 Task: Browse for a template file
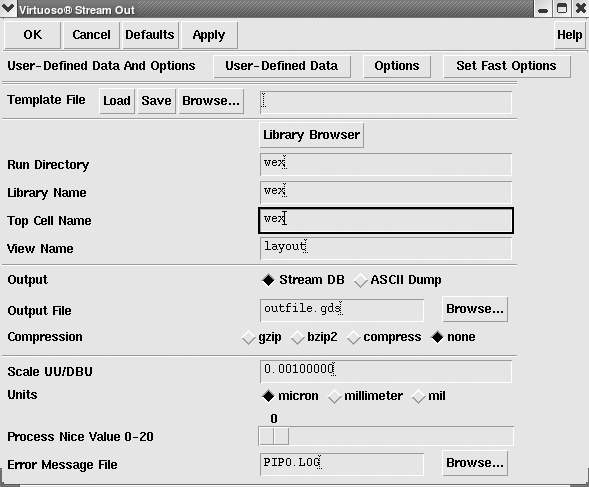click(211, 101)
